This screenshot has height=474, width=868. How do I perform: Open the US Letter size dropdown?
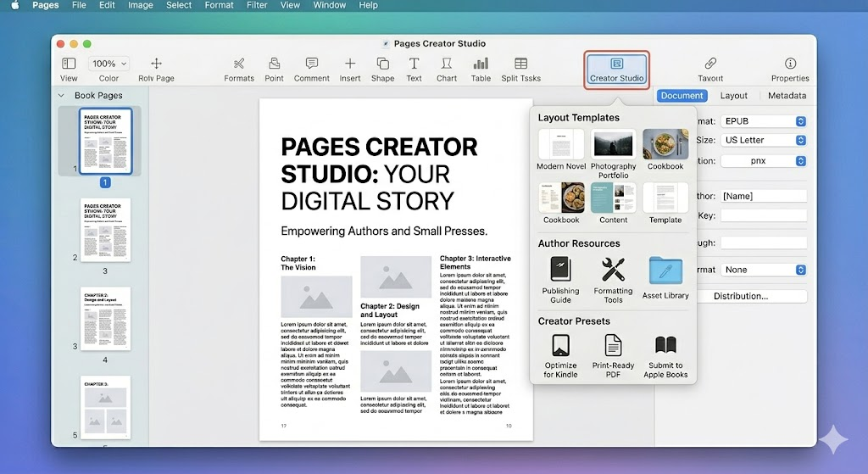click(764, 140)
